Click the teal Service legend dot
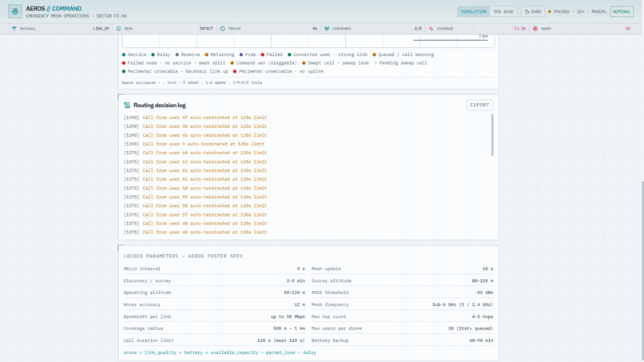 tap(124, 54)
